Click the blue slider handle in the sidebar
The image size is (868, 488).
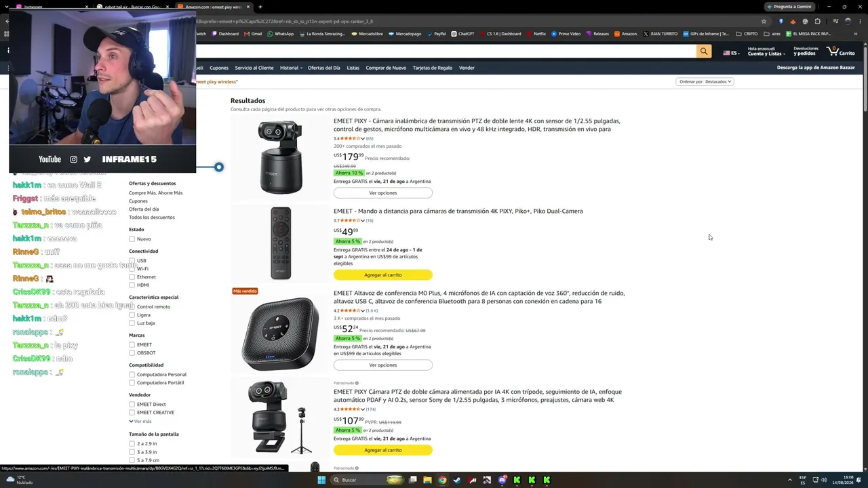(219, 167)
